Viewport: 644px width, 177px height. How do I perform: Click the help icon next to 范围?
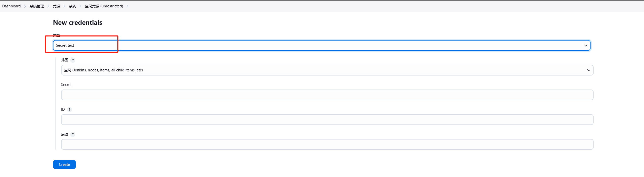(73, 60)
